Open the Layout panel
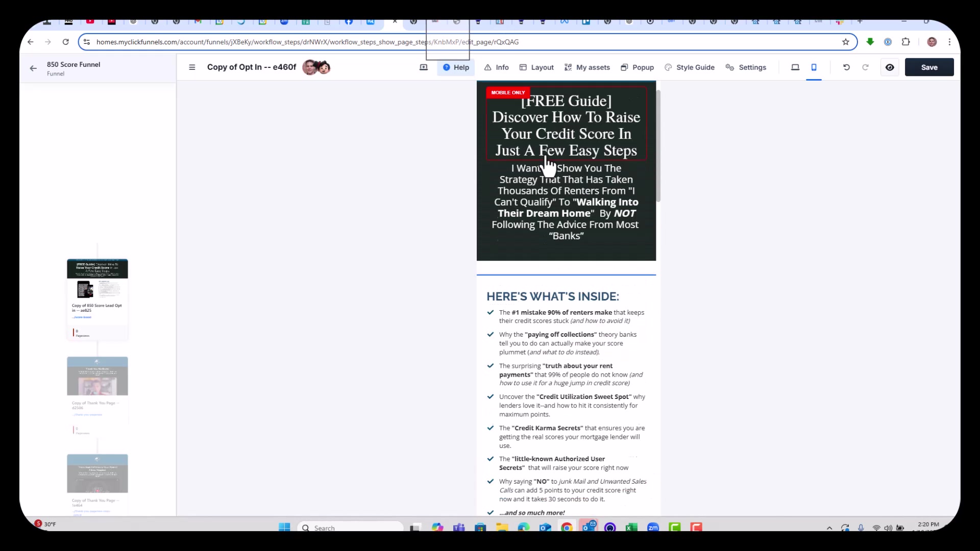Viewport: 980px width, 551px height. click(536, 67)
